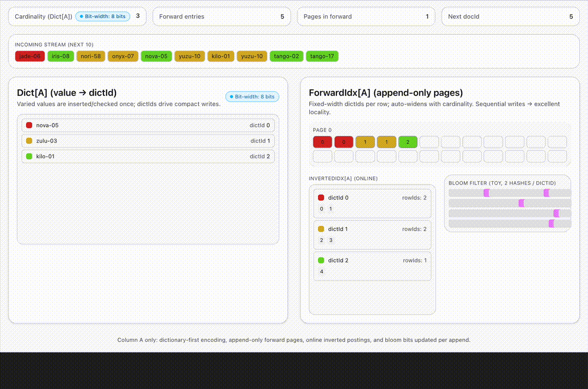Click the Pages in forward stat card
Screen dimensions: 588x389
click(366, 16)
